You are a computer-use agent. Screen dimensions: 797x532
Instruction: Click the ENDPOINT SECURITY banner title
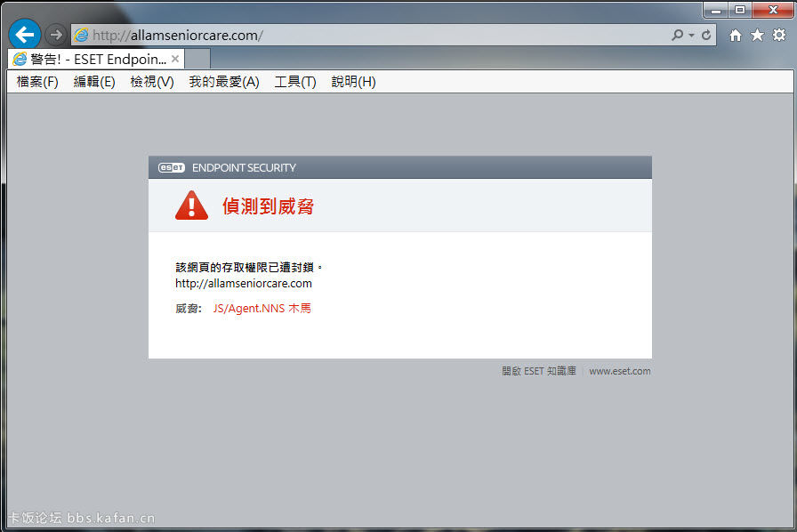pyautogui.click(x=244, y=168)
